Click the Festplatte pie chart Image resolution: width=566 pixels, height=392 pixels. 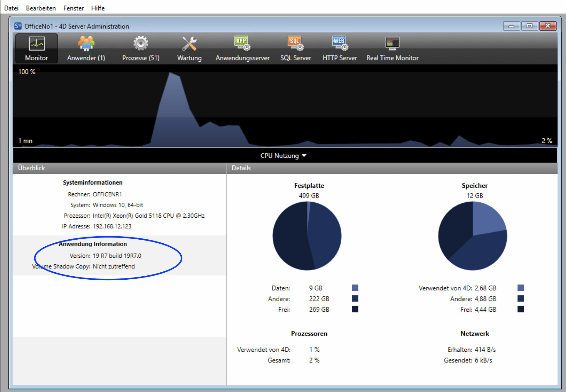[x=307, y=236]
